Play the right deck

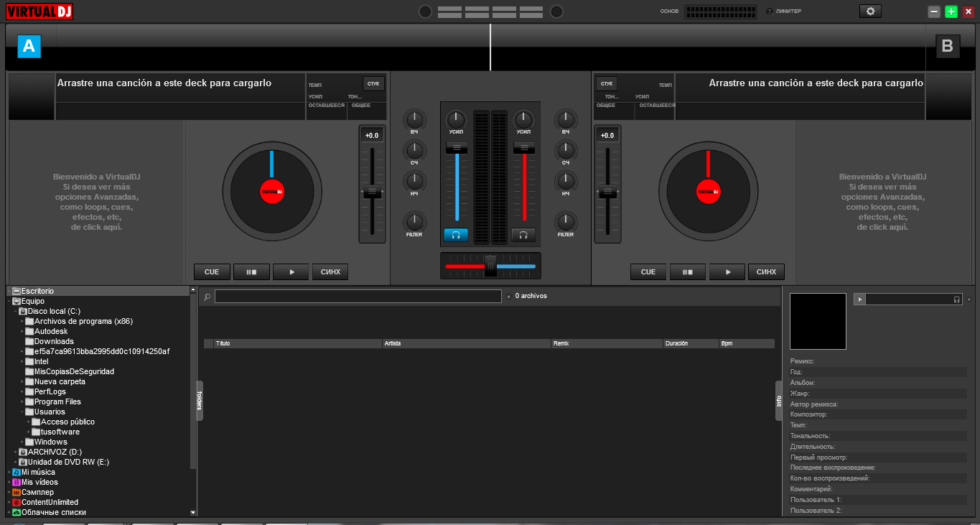click(x=727, y=272)
